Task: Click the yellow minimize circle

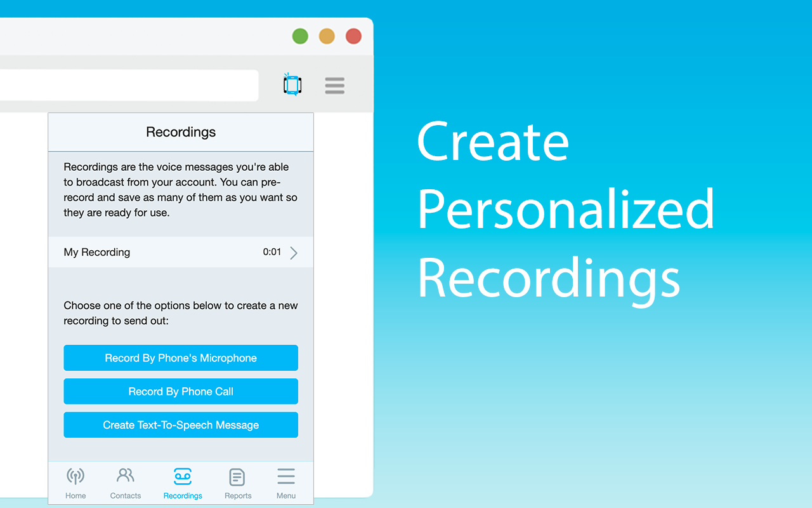Action: (x=327, y=36)
